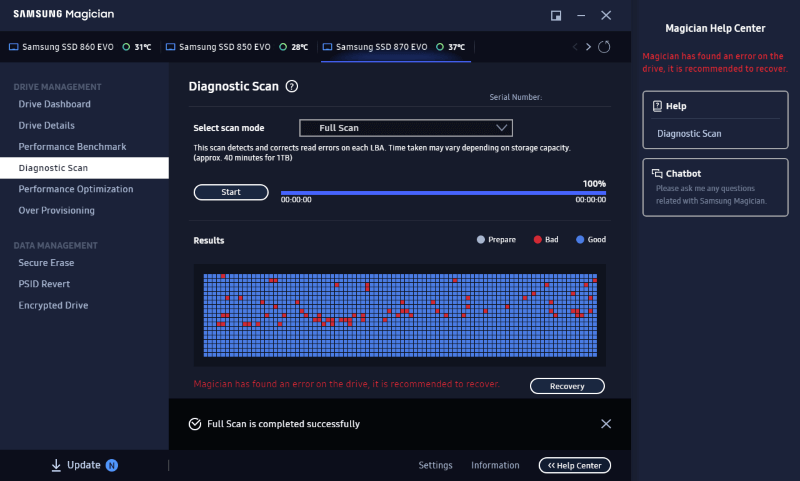
Task: Collapse the Help Center panel button
Action: click(x=574, y=465)
